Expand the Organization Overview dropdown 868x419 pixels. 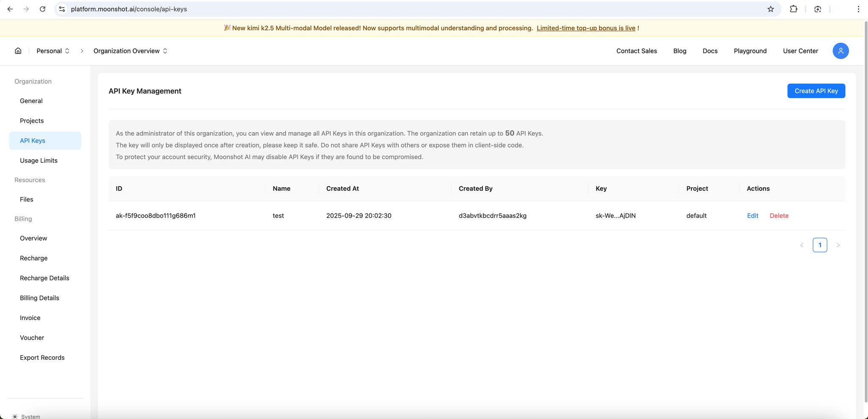131,51
